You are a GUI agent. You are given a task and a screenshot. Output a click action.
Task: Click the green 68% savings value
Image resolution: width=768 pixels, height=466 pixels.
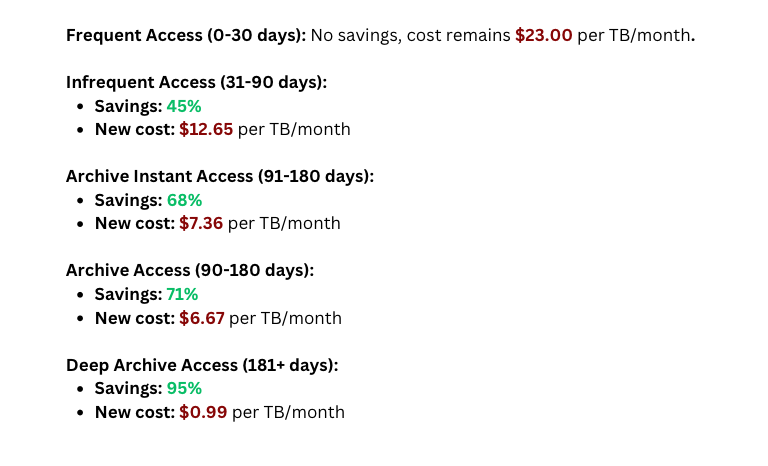184,200
